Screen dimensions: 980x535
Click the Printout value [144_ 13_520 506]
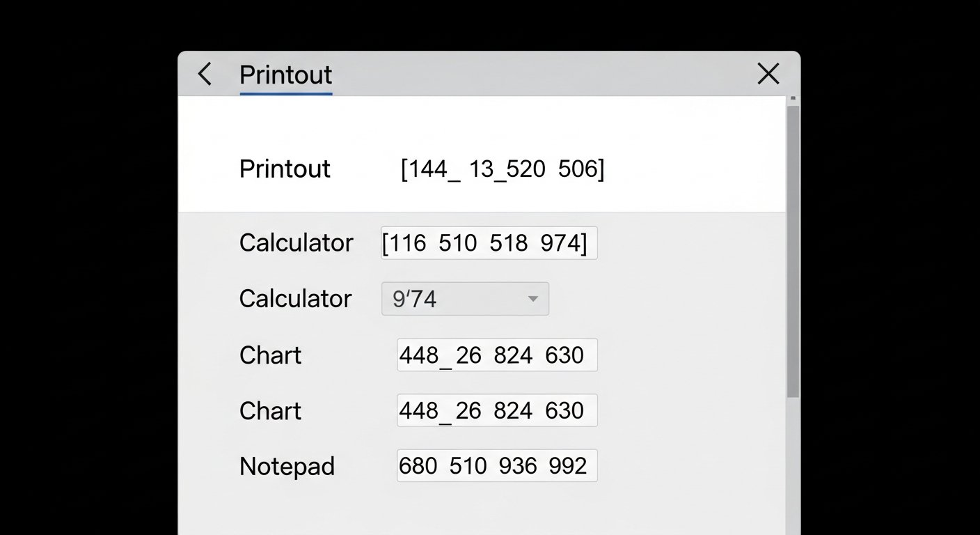pyautogui.click(x=503, y=169)
